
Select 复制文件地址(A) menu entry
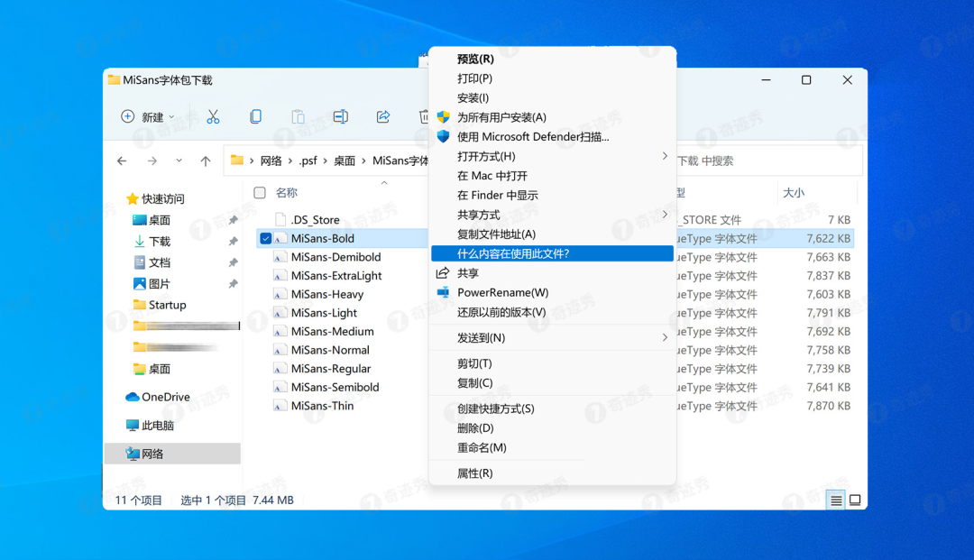coord(552,234)
